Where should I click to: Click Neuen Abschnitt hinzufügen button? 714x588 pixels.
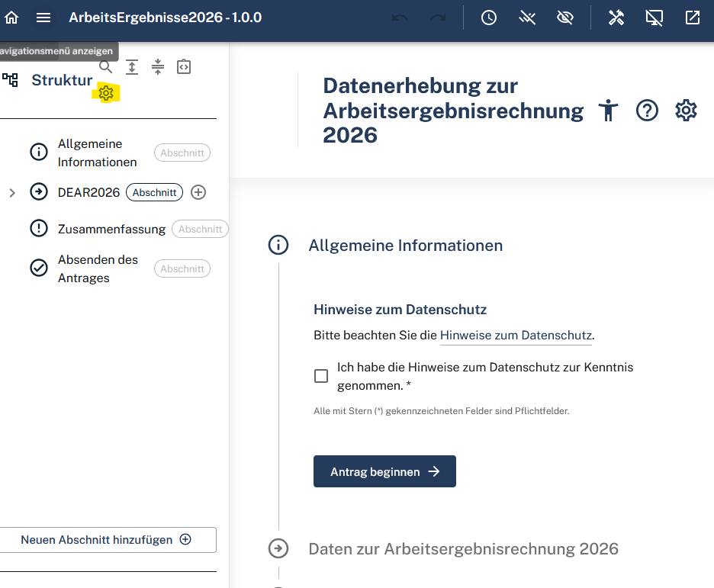pyautogui.click(x=106, y=540)
